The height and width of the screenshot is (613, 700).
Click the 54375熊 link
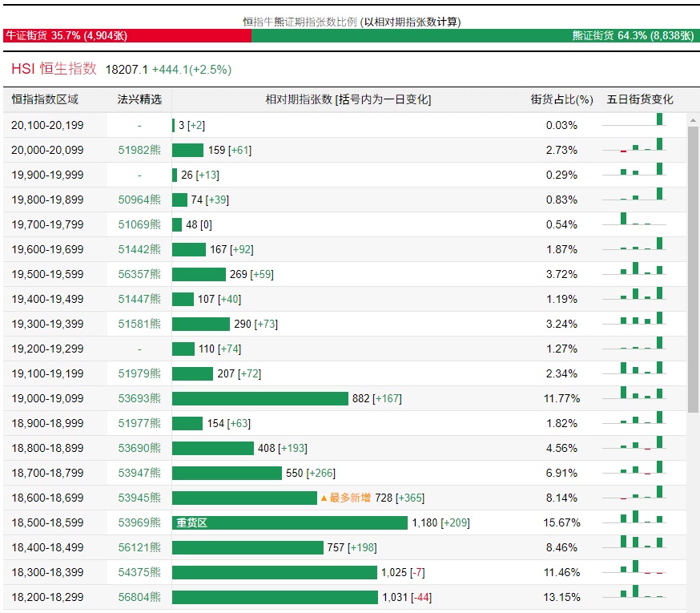click(139, 572)
